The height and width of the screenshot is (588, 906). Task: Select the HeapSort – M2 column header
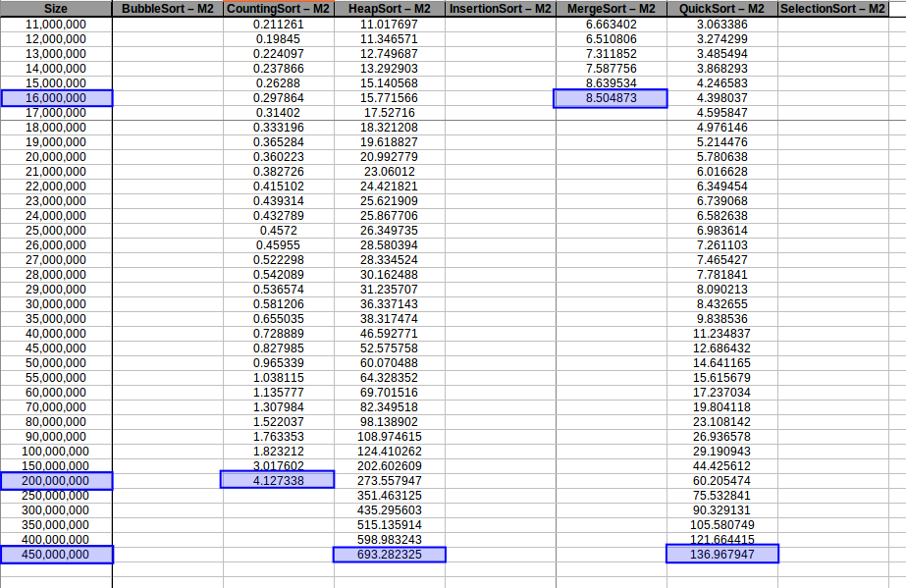point(389,8)
